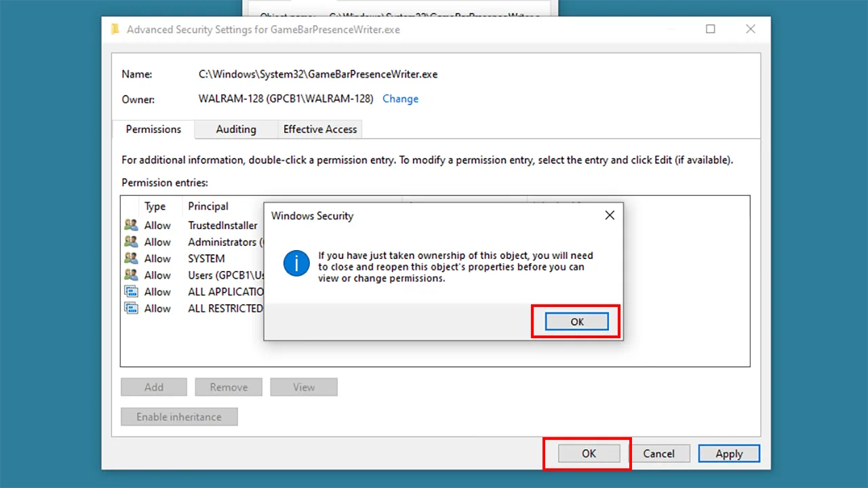The image size is (868, 488).
Task: Click the file path C:\Windows\System32\GameBarPresenceWriter.exe
Action: point(318,75)
